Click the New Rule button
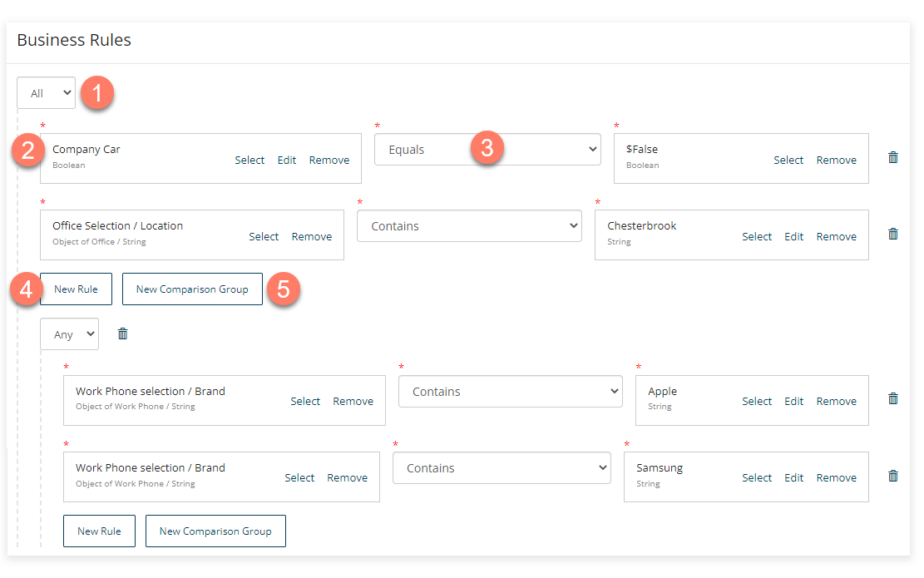Screen dimensions: 924x578 [76, 289]
